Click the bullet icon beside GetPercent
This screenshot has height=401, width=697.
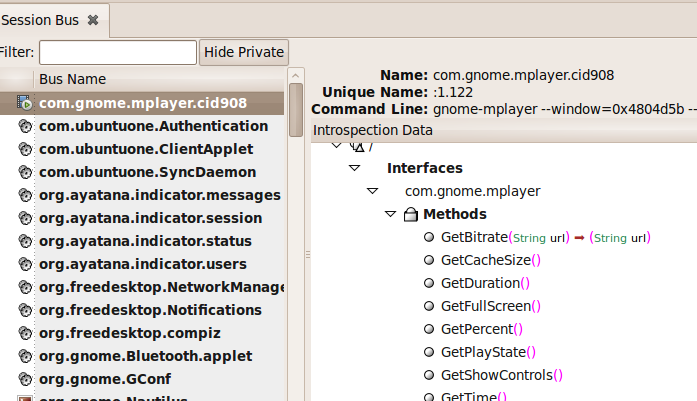coord(429,329)
